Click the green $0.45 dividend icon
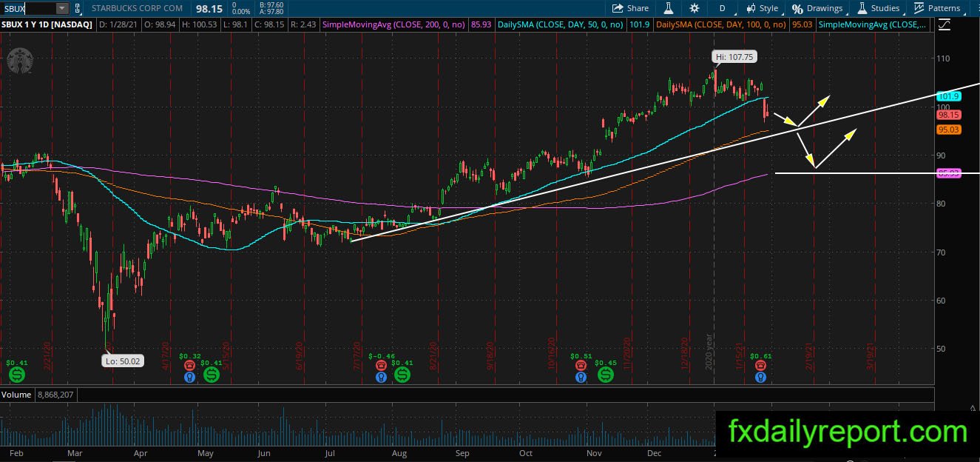The height and width of the screenshot is (462, 980). 606,375
